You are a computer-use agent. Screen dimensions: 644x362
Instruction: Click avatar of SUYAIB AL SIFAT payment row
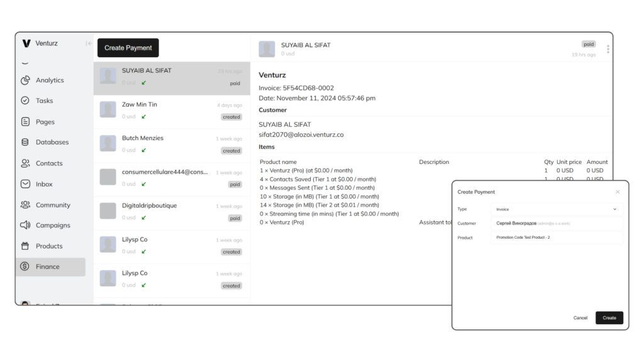pos(108,76)
